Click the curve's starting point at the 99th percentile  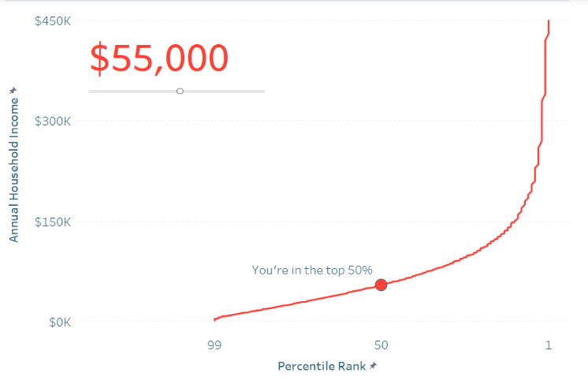215,319
